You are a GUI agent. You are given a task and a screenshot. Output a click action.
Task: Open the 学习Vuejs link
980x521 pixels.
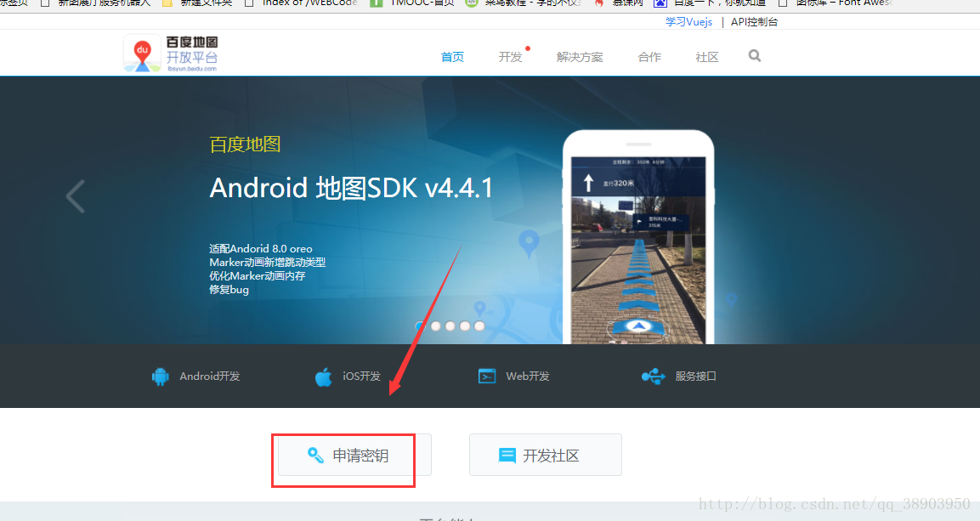point(688,22)
